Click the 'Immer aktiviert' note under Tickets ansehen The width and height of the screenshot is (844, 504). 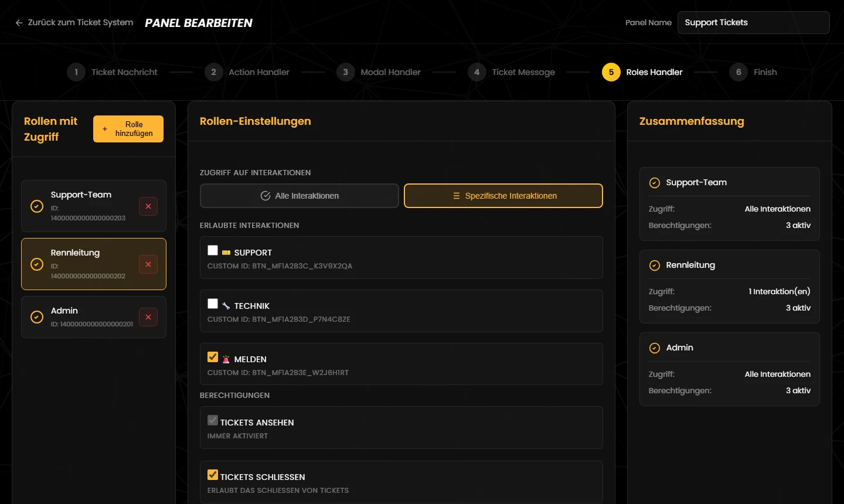237,436
